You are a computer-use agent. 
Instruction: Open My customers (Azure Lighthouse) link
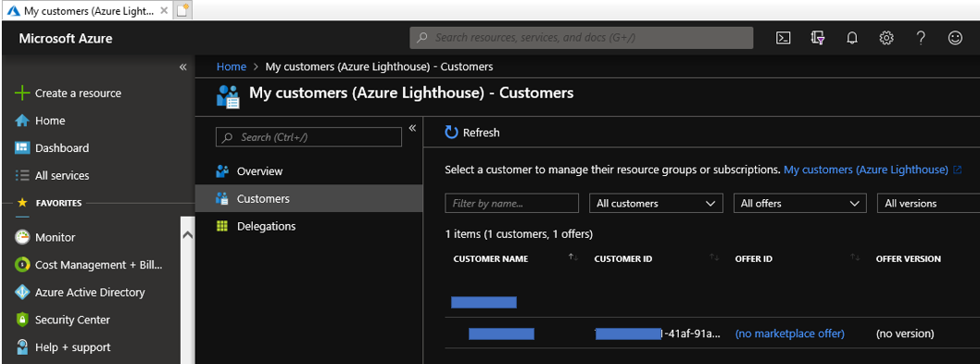click(866, 170)
